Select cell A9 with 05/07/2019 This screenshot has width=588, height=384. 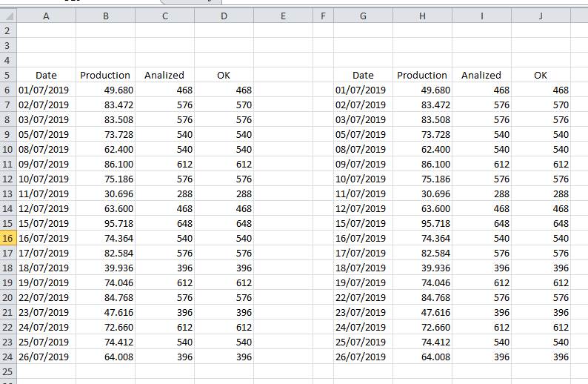click(46, 134)
